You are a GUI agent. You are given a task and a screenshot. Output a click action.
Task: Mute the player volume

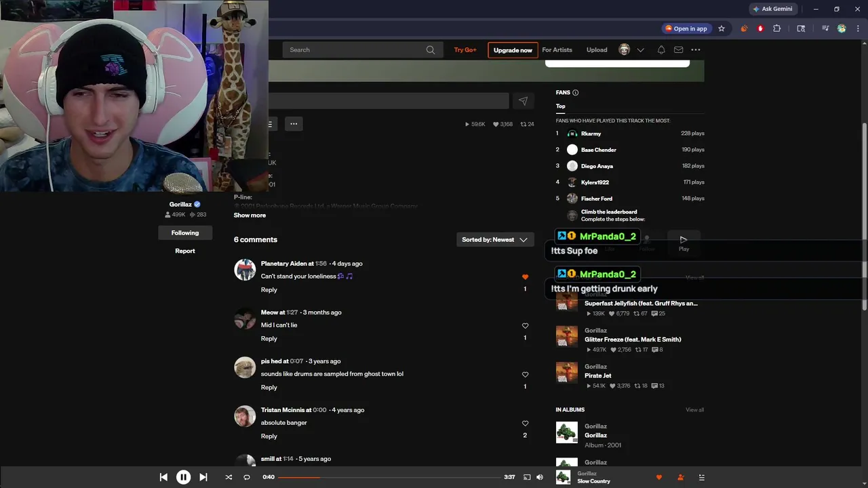[x=540, y=477]
